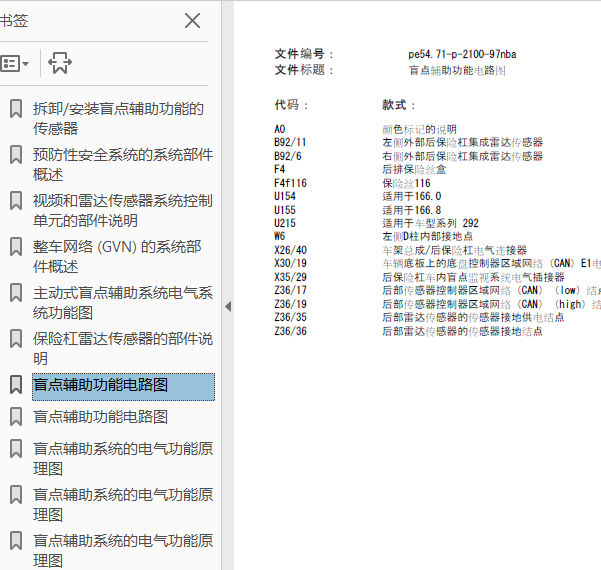Open the bookmark options dropdown menu

(15, 64)
